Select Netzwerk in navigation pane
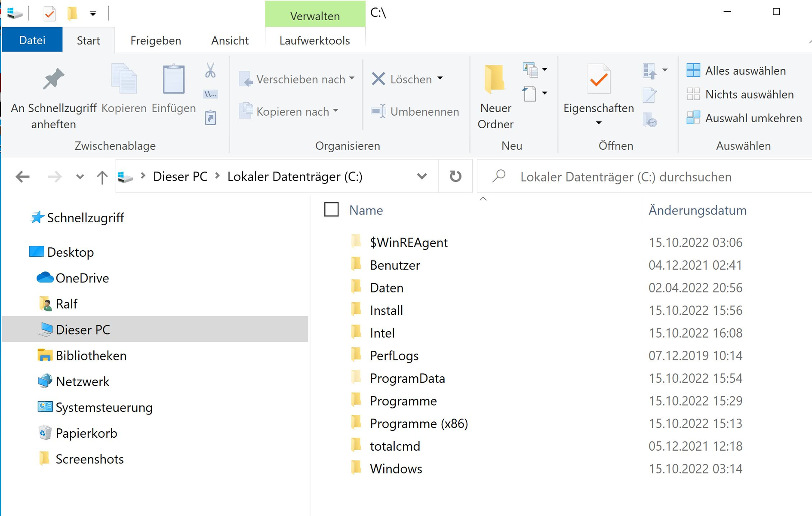 (x=82, y=381)
